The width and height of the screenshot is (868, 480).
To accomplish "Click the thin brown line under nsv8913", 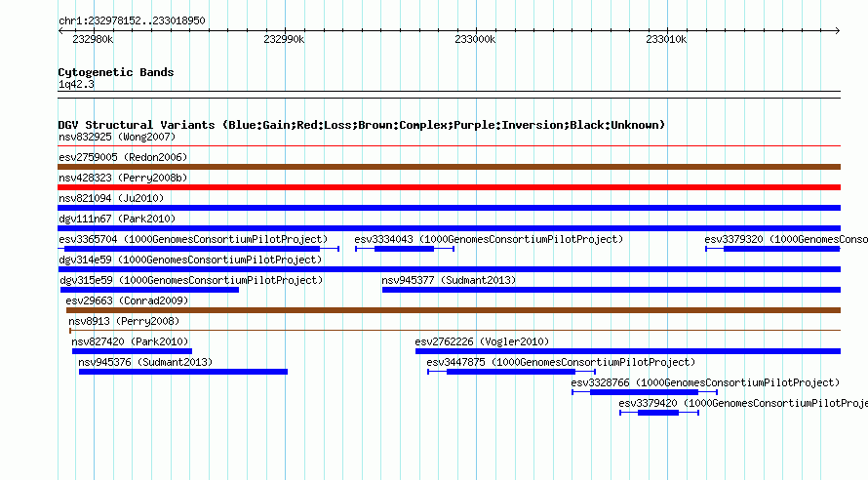I will (x=455, y=331).
